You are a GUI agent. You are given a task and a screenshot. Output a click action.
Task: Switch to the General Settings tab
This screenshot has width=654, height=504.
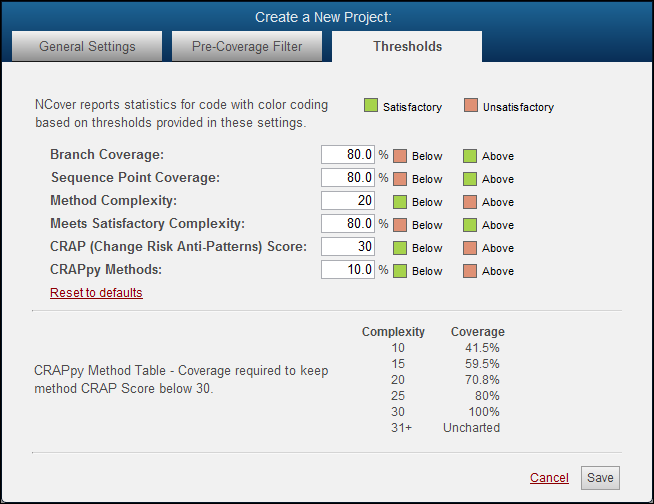coord(87,47)
